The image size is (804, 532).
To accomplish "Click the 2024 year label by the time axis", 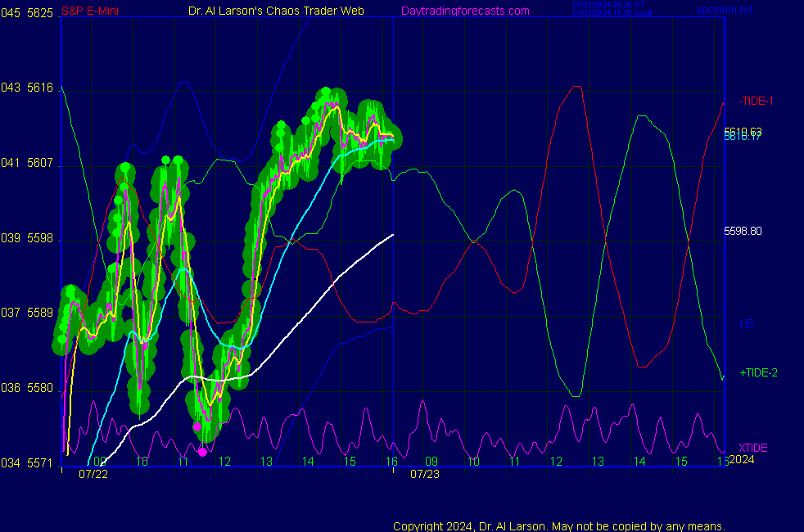I will pyautogui.click(x=742, y=459).
